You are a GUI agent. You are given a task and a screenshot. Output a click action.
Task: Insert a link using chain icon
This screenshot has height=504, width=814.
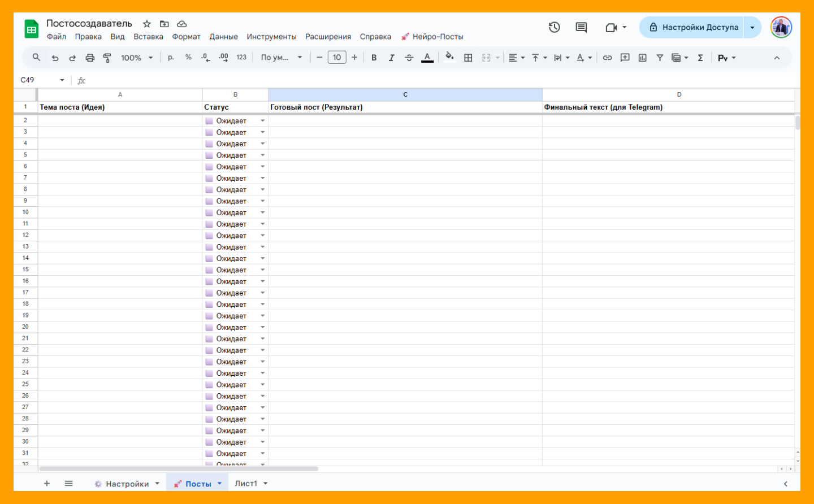pos(607,58)
